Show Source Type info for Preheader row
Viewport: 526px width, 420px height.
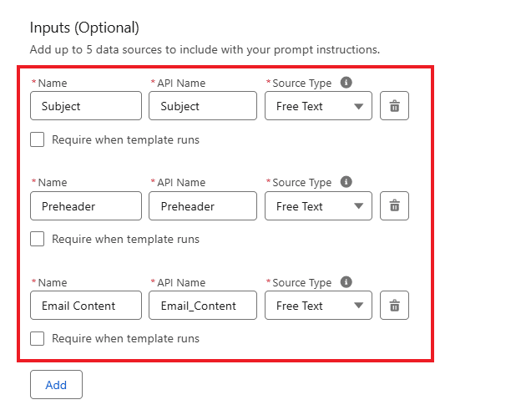click(346, 182)
